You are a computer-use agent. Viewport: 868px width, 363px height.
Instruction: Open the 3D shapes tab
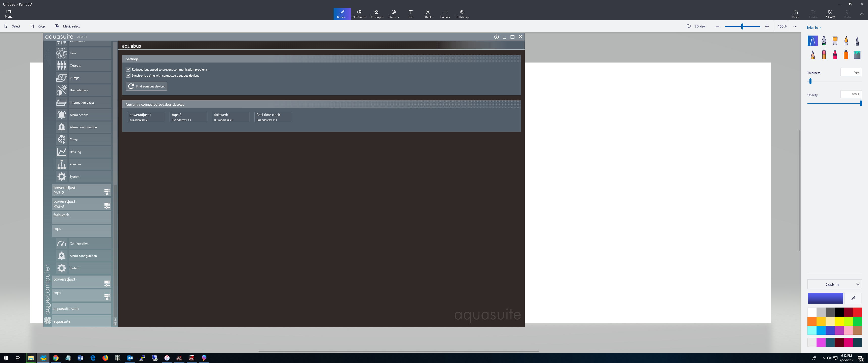pyautogui.click(x=376, y=14)
